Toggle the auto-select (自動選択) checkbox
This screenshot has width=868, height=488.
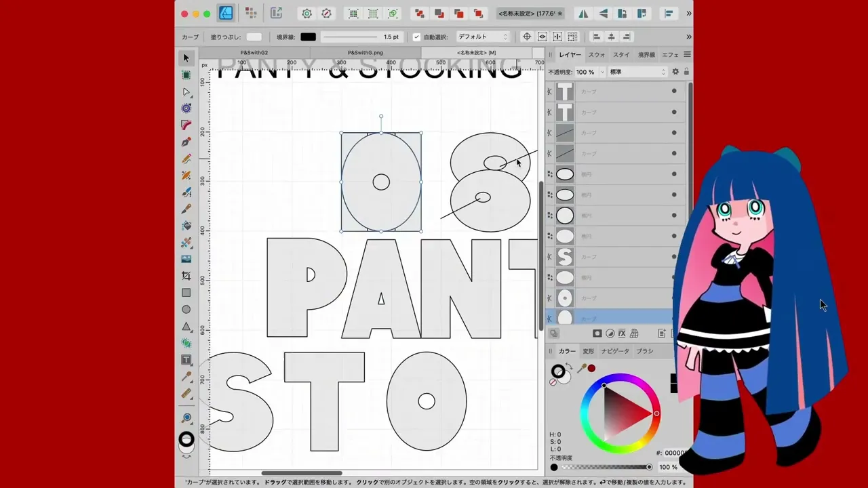416,37
